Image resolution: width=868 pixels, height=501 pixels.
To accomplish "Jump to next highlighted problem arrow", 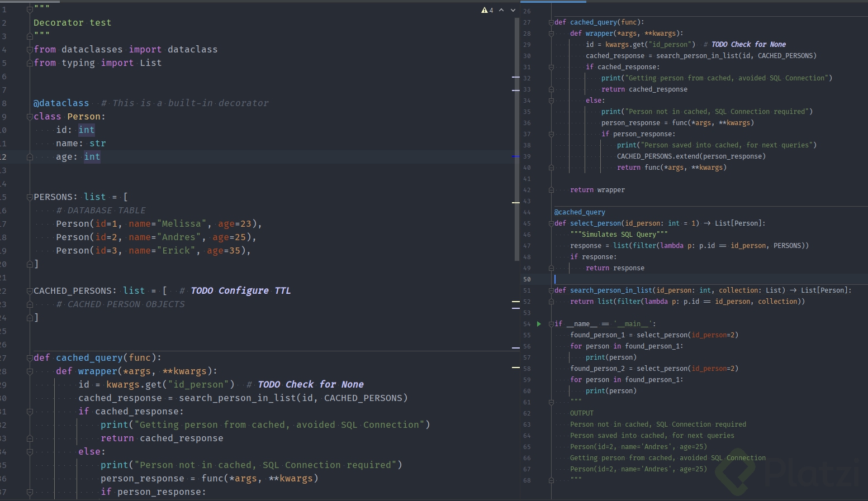I will 513,10.
